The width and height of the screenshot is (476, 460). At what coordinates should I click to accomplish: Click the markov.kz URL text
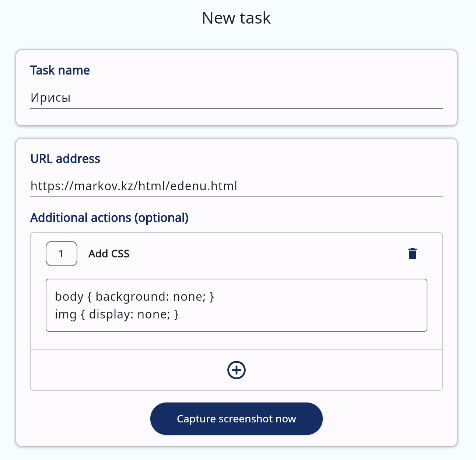[134, 186]
